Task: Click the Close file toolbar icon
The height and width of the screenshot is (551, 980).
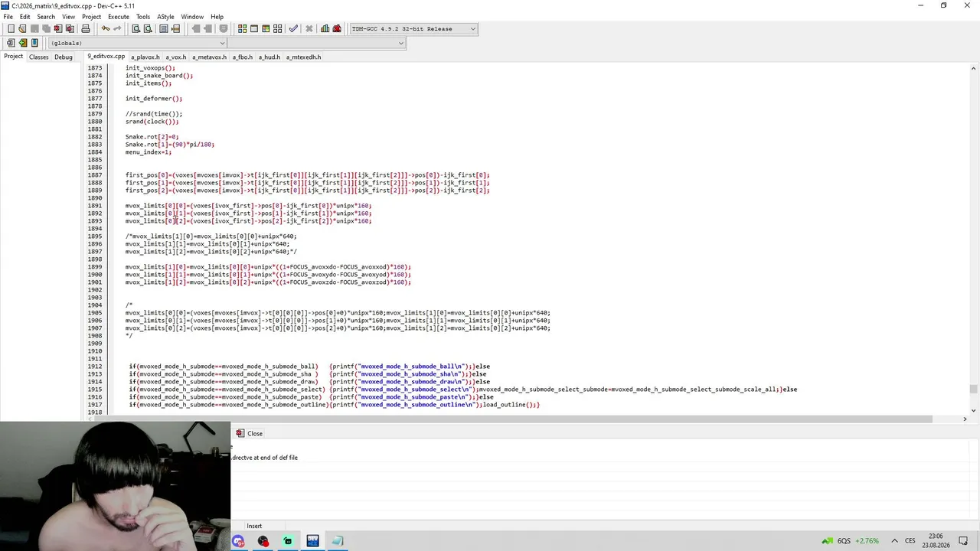Action: tap(57, 29)
